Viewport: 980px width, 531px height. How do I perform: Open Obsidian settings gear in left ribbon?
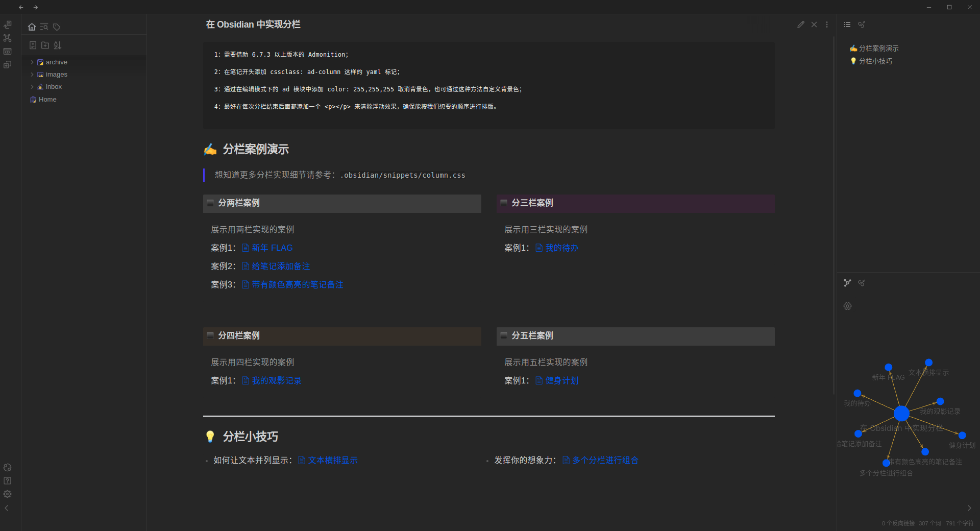coord(7,494)
